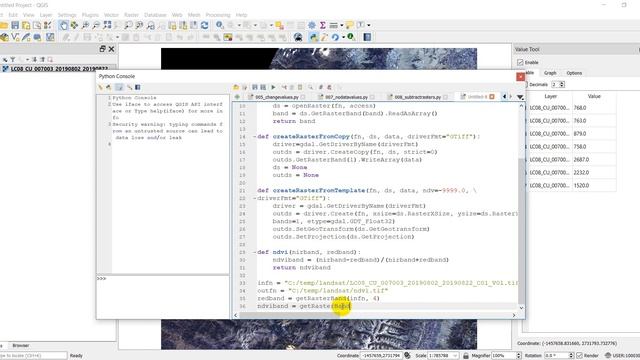Collapse the ndvi function fold marker
The image size is (640, 360).
(x=254, y=252)
